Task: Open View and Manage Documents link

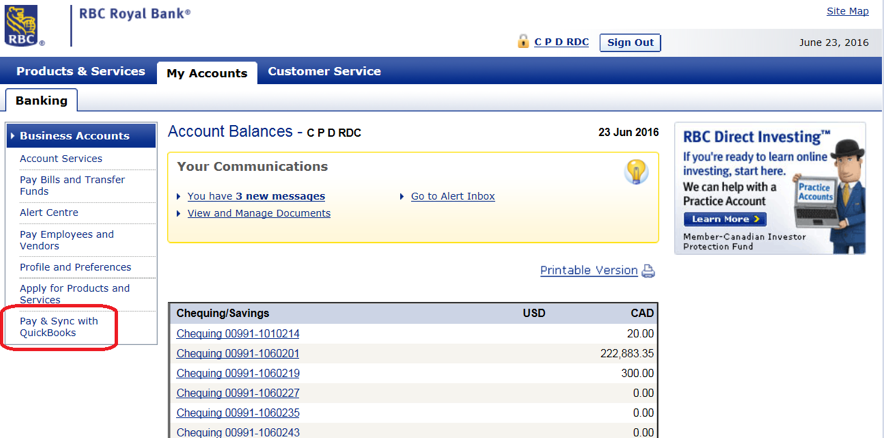Action: click(x=259, y=213)
